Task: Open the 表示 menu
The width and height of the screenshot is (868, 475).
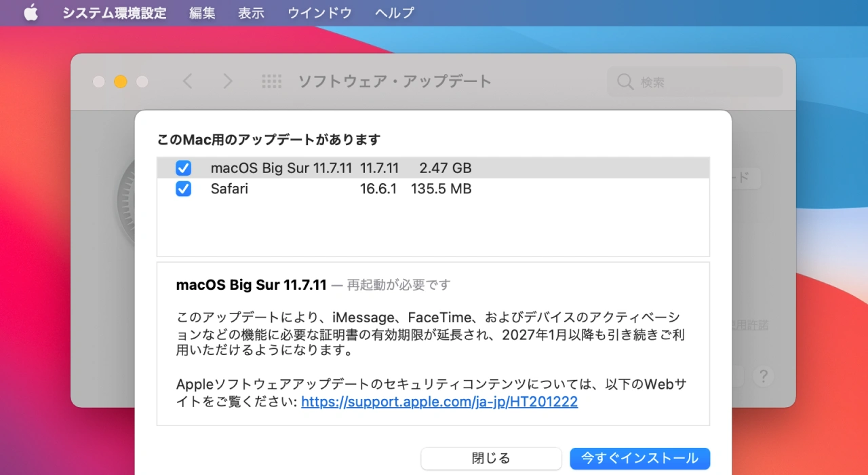Action: pyautogui.click(x=250, y=12)
